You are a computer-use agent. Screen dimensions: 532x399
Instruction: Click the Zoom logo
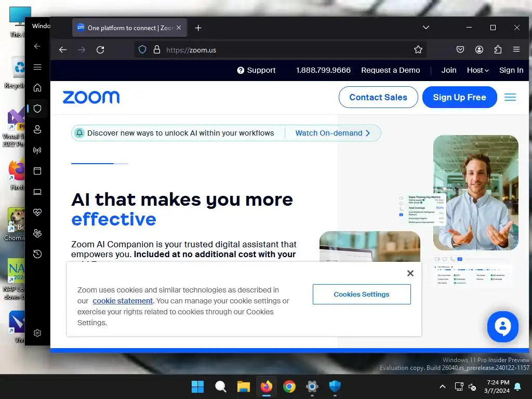pos(91,97)
